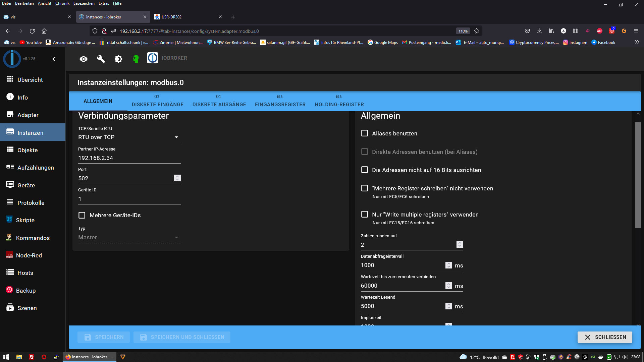Switch theme with brightness icon
Screen dimensions: 644x362
click(118, 59)
